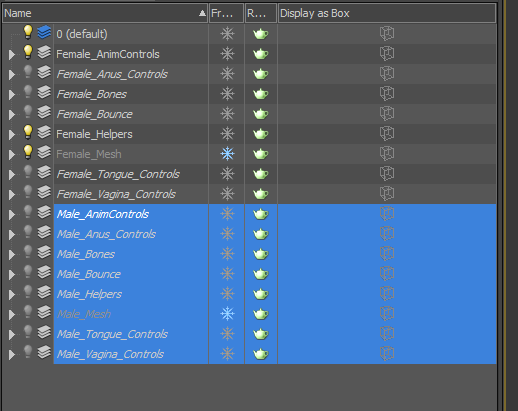Toggle Display as Box for 0 (default)
This screenshot has width=518, height=411.
coord(387,34)
